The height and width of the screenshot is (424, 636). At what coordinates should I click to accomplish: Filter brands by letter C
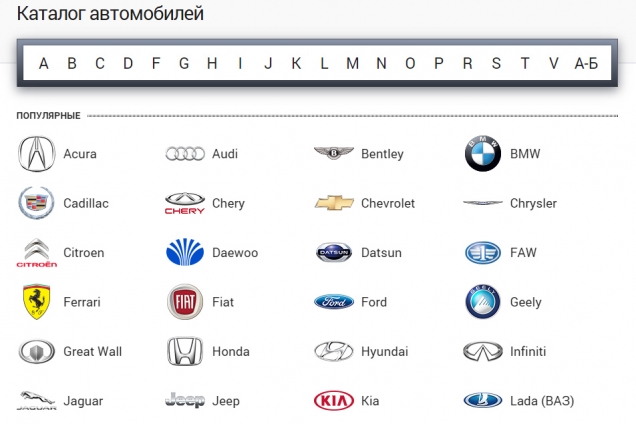100,63
